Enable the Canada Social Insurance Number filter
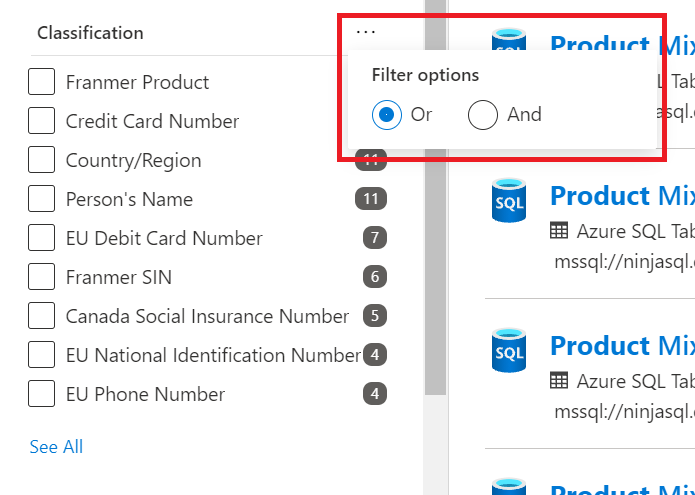Image resolution: width=695 pixels, height=495 pixels. [42, 316]
